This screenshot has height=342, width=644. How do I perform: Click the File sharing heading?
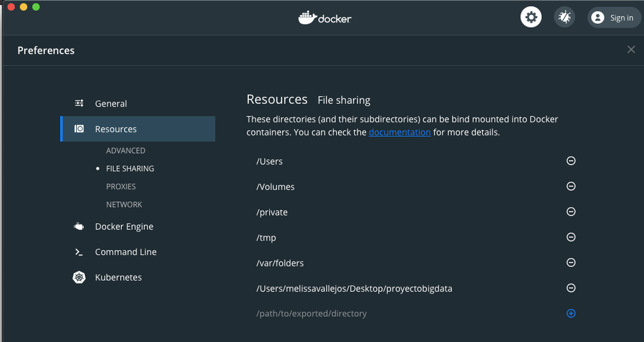(x=344, y=100)
